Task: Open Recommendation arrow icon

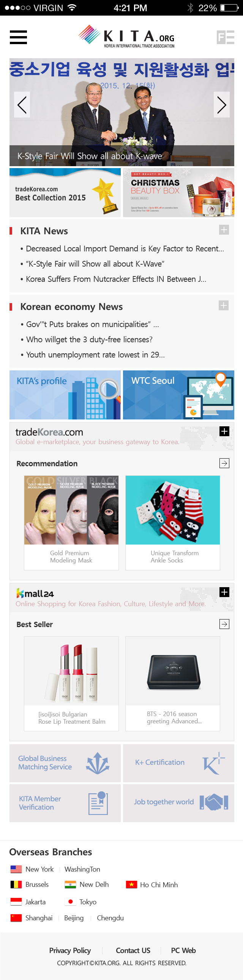Action: (x=224, y=463)
